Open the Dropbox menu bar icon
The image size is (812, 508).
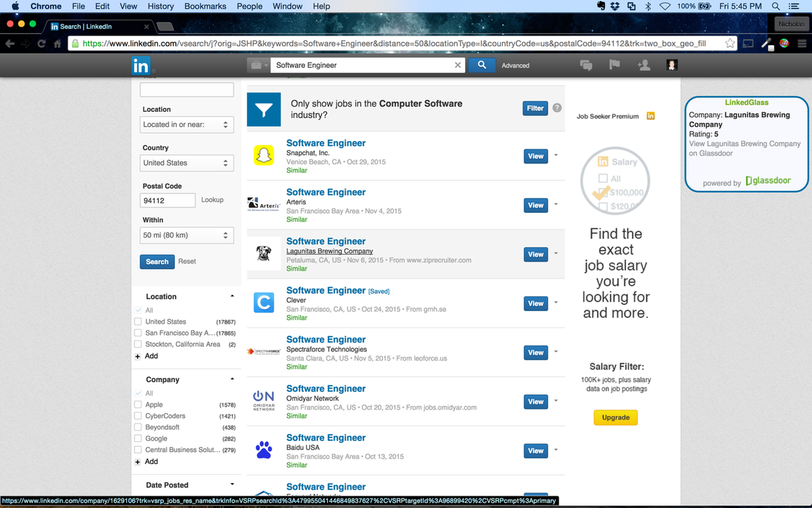click(615, 6)
